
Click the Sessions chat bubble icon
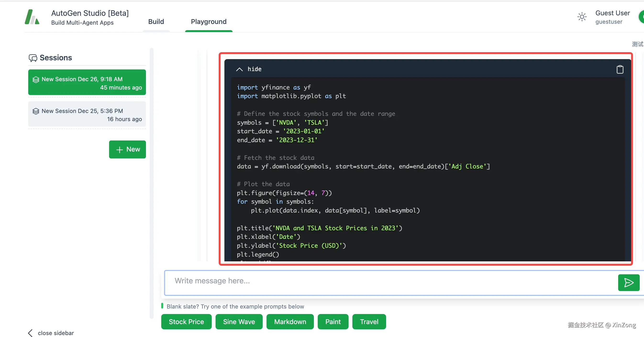(x=33, y=58)
